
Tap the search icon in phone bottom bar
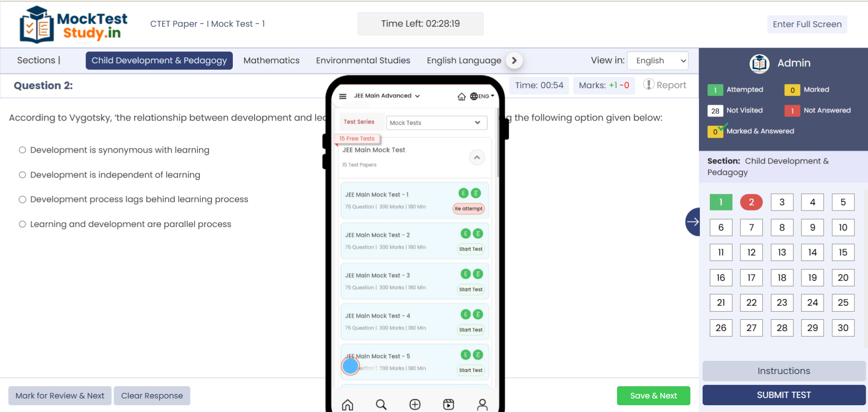point(381,404)
